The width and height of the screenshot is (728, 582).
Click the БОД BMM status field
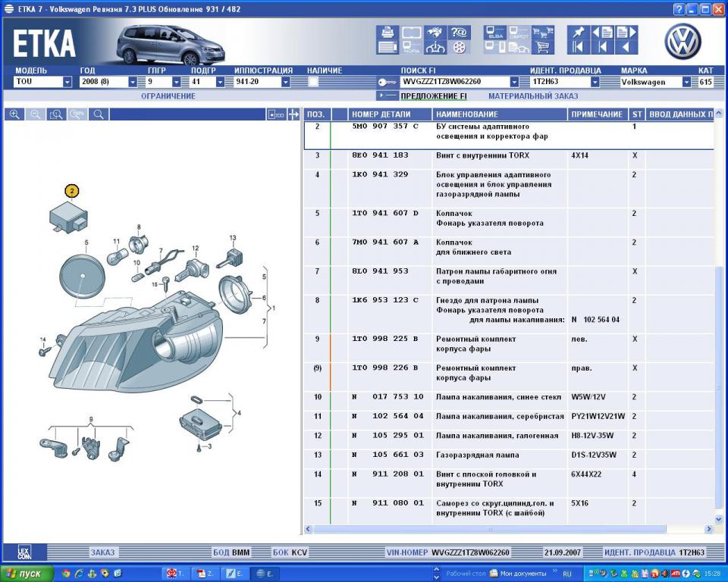click(231, 552)
